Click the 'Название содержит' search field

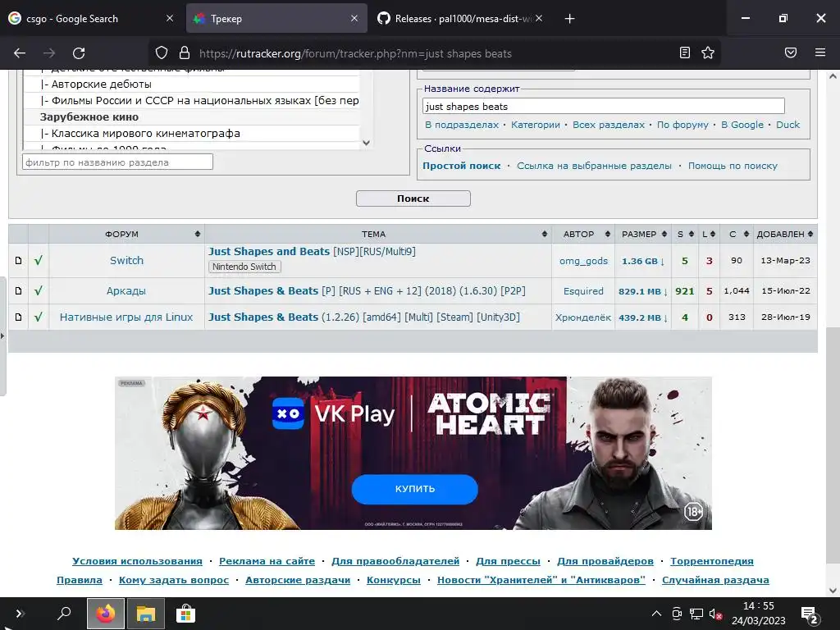[x=603, y=106]
